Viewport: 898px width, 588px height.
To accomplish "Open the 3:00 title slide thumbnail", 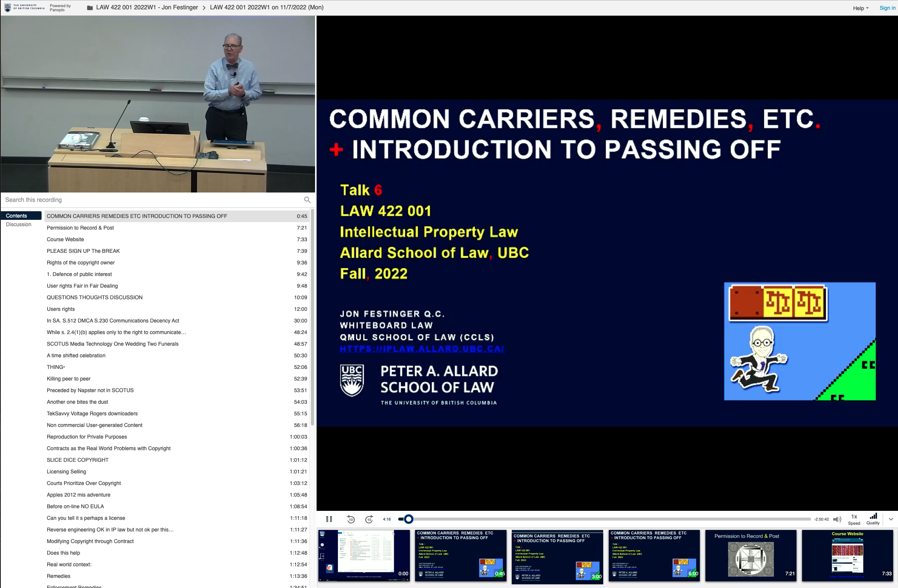I will tap(557, 557).
